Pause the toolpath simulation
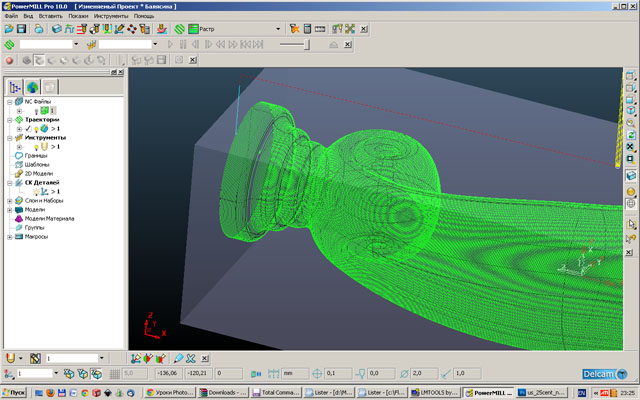Image resolution: width=640 pixels, height=400 pixels. pos(183,44)
